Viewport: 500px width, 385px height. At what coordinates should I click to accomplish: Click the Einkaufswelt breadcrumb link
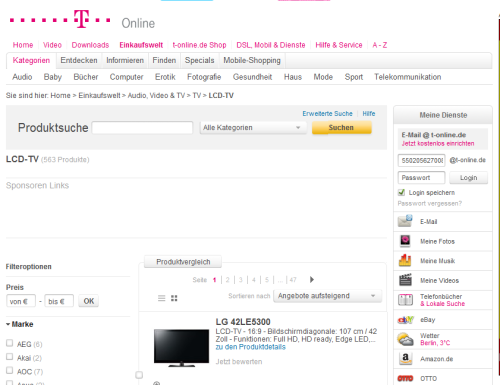coord(99,95)
